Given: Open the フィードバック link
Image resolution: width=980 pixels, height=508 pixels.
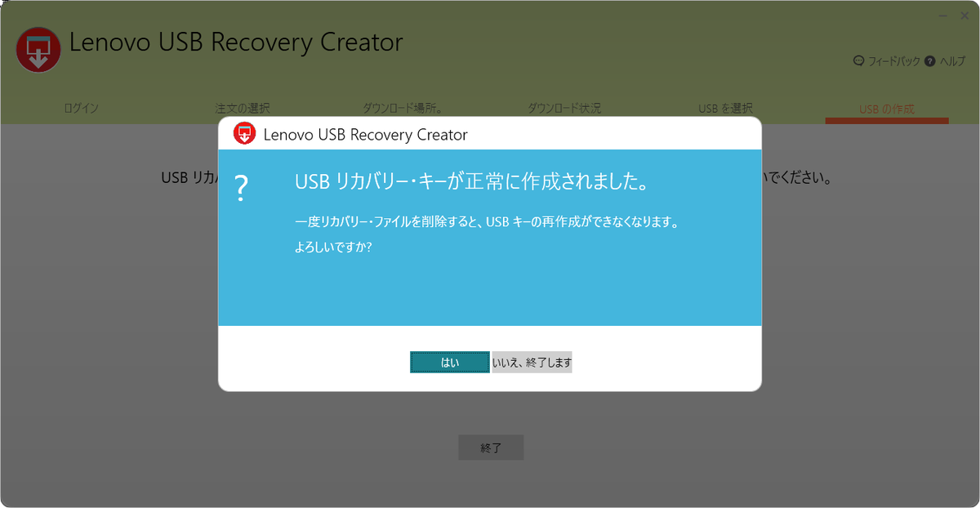Looking at the screenshot, I should 893,61.
